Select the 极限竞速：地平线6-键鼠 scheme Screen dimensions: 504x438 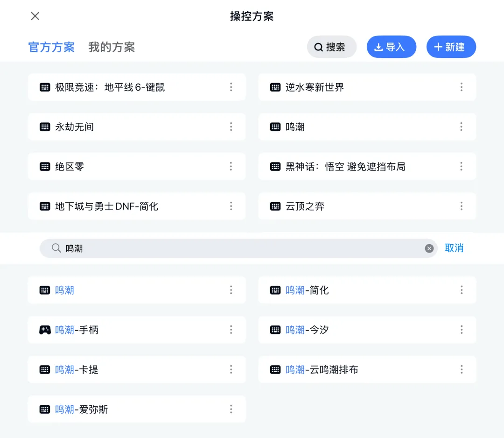pyautogui.click(x=137, y=87)
